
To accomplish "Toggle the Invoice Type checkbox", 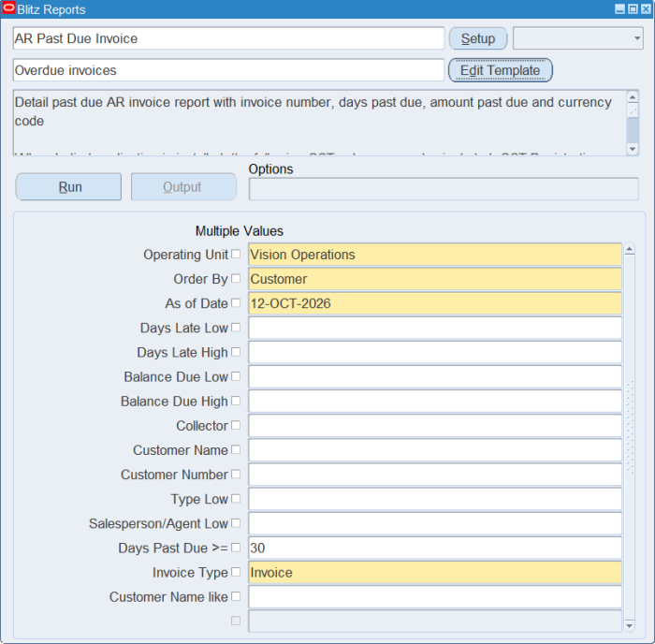I will (236, 572).
